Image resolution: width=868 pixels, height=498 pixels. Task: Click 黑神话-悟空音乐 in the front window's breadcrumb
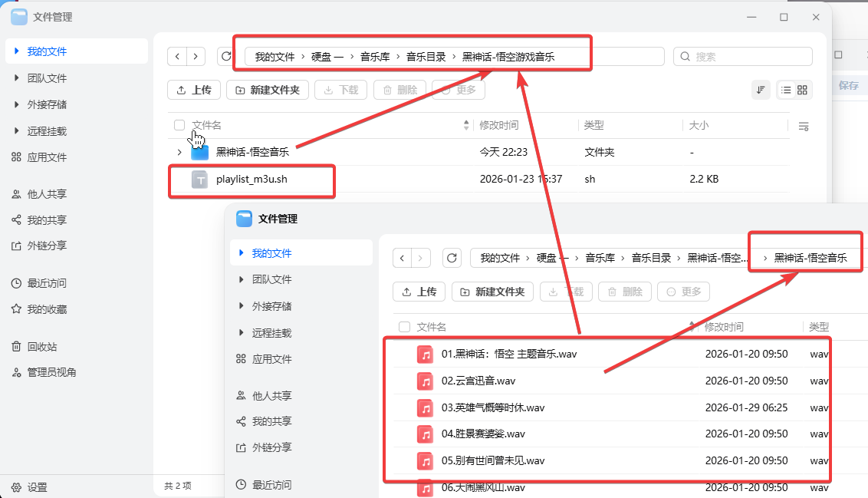point(810,258)
